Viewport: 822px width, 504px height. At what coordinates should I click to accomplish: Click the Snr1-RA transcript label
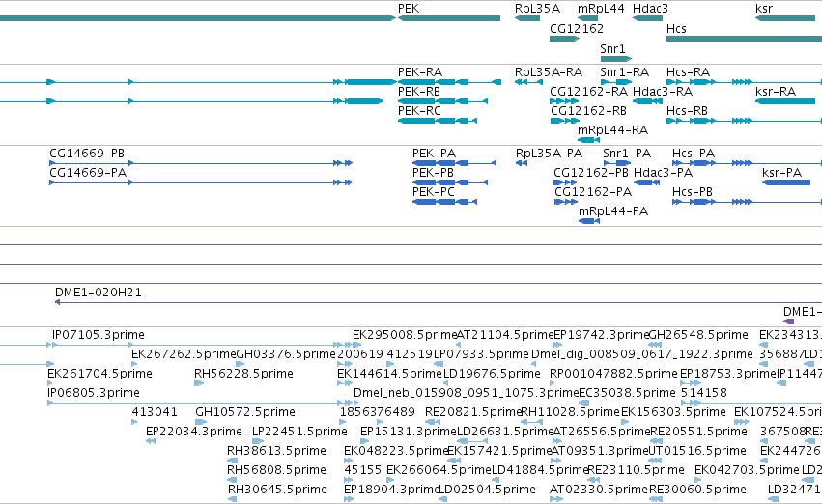click(x=625, y=71)
